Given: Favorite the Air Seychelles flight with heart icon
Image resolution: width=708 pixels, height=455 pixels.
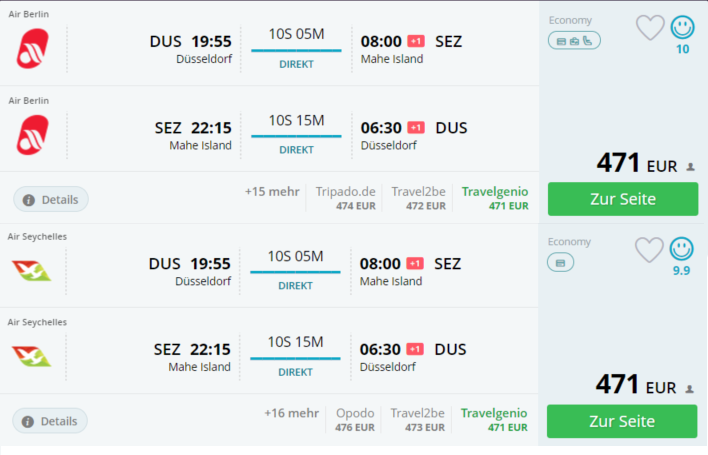Looking at the screenshot, I should click(649, 250).
